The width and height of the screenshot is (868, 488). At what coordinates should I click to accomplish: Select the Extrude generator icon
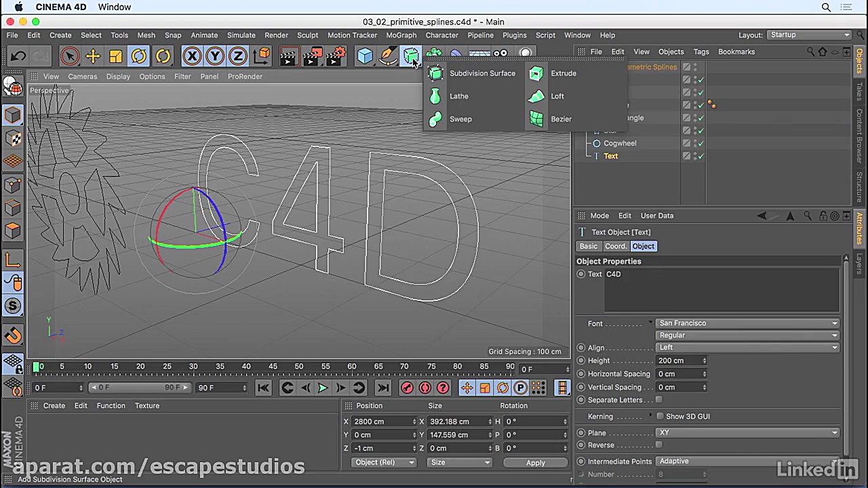coord(536,73)
